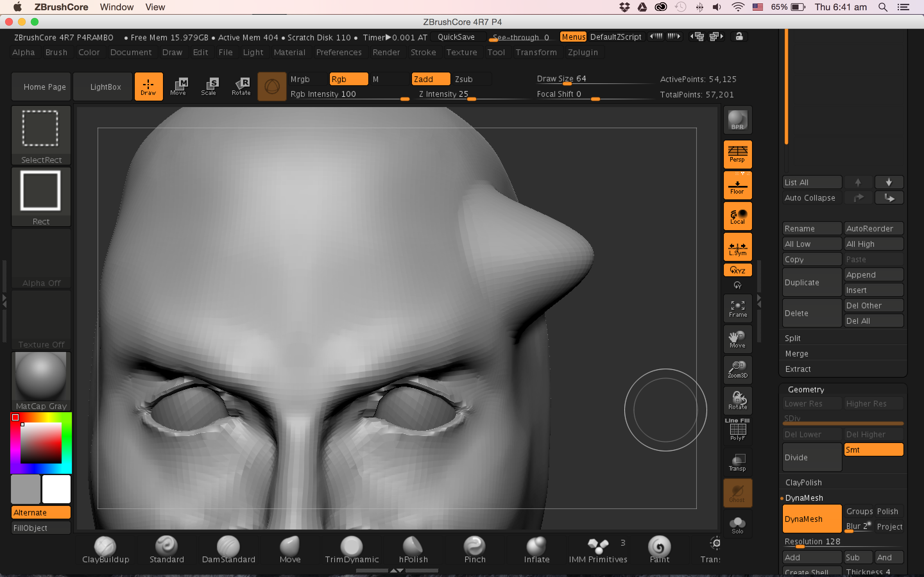Collapse the Geometry section header

click(806, 389)
